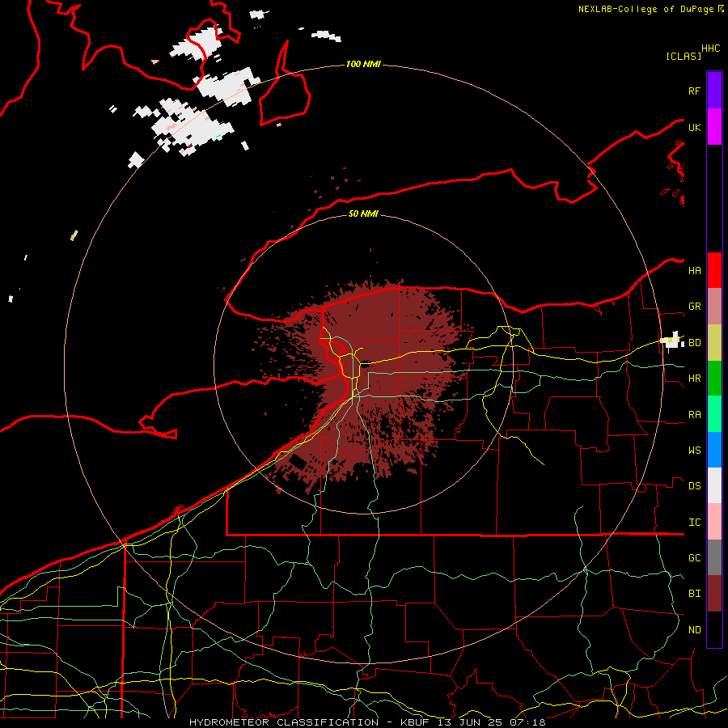Click the 100 NMI range ring label
This screenshot has height=728, width=728.
[363, 64]
